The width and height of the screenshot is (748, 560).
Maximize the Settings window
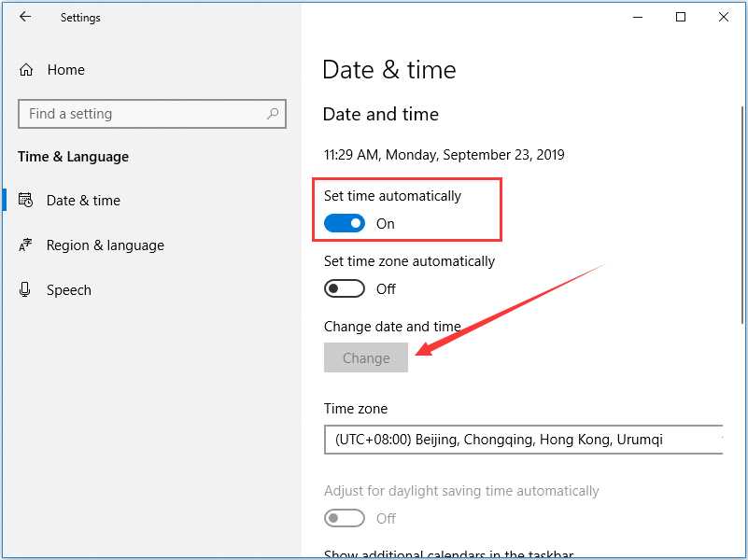pyautogui.click(x=681, y=17)
